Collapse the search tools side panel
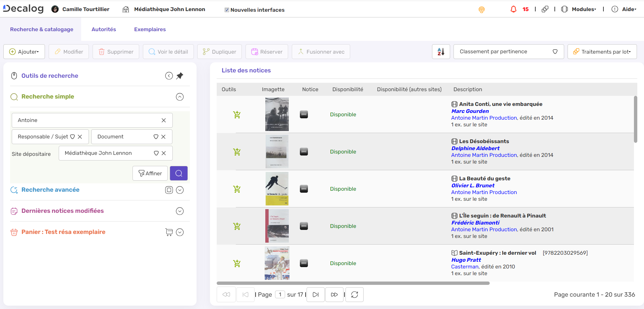Image resolution: width=644 pixels, height=309 pixels. tap(169, 76)
